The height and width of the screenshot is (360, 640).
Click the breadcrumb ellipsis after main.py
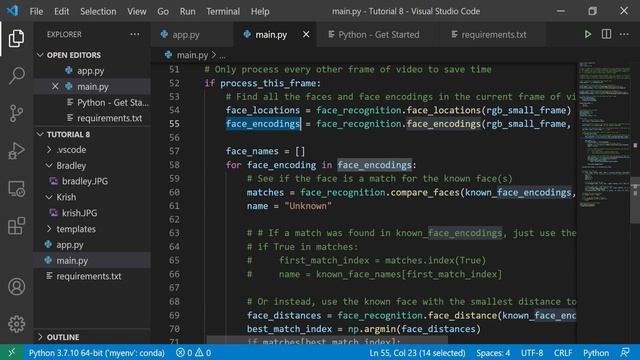[x=222, y=56]
